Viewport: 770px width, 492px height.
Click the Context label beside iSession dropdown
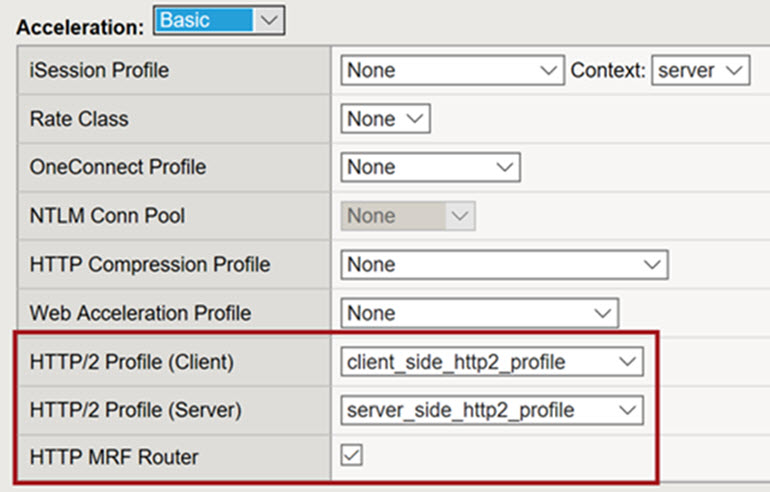(608, 71)
